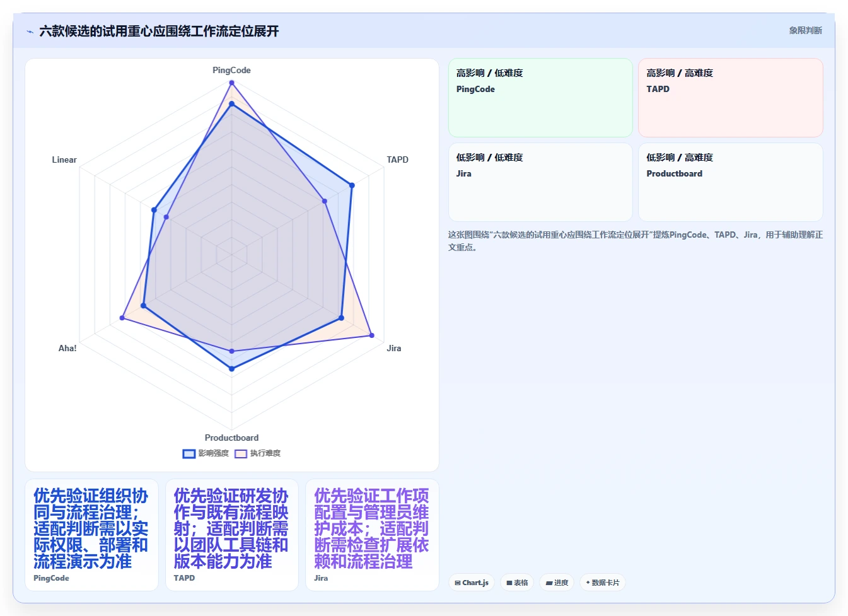Click the 影响强度 data point on the Productboard axis
This screenshot has height=616, width=848.
pyautogui.click(x=231, y=369)
